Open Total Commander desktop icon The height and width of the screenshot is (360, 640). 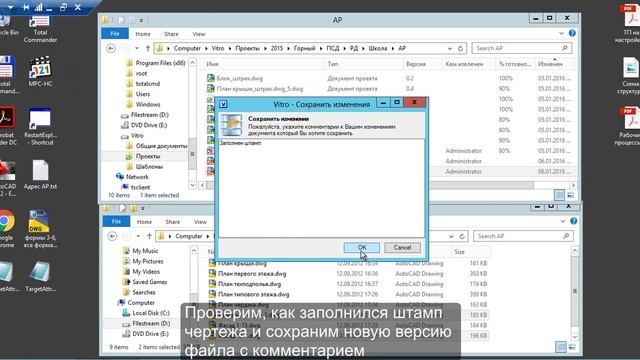40,29
